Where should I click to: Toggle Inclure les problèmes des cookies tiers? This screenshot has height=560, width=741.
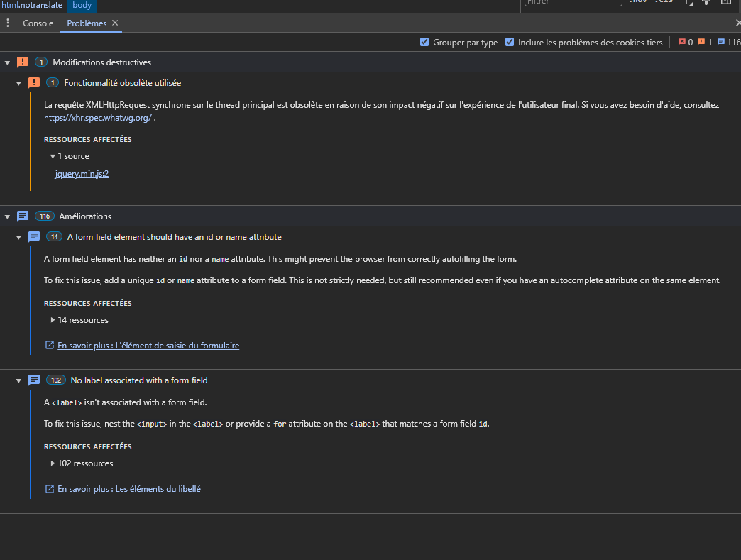pyautogui.click(x=510, y=43)
